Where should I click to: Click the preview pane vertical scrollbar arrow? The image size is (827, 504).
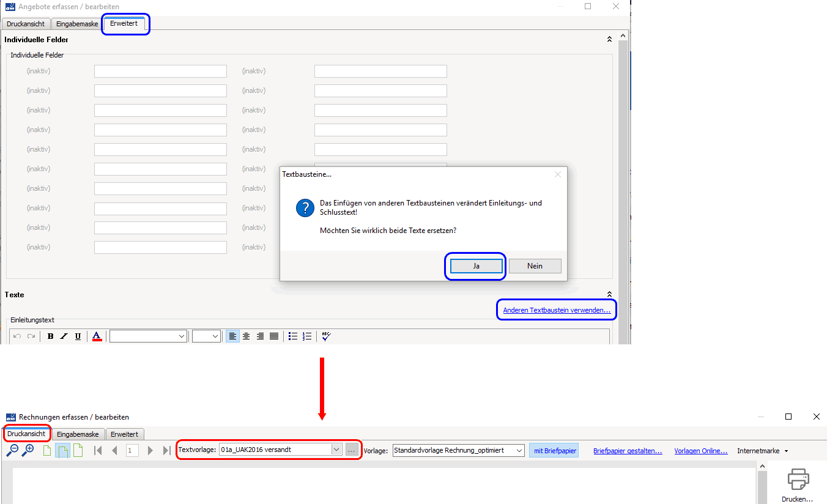click(762, 467)
